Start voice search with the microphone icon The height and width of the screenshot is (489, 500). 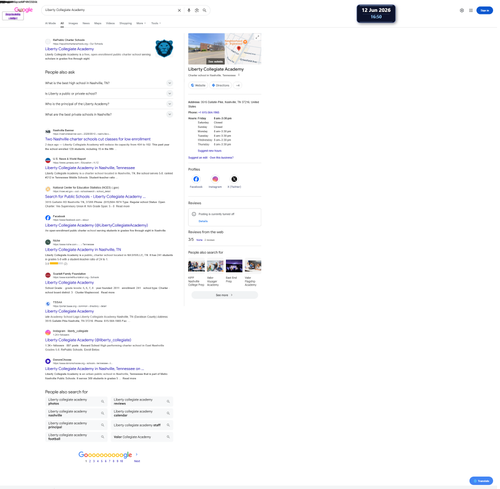(189, 10)
